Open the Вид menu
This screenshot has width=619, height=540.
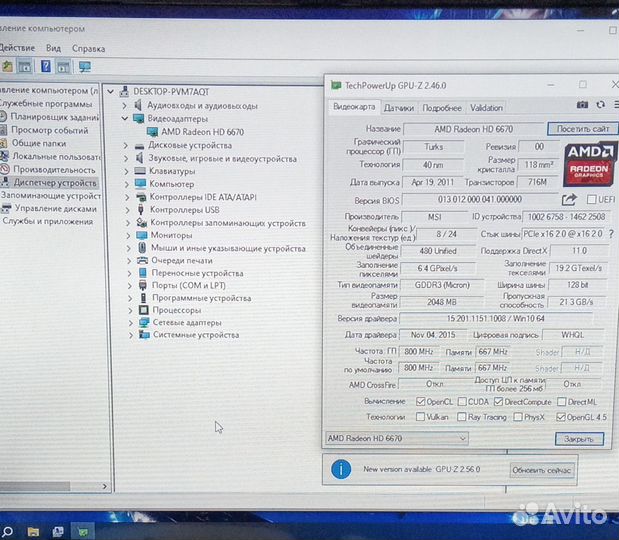[53, 48]
